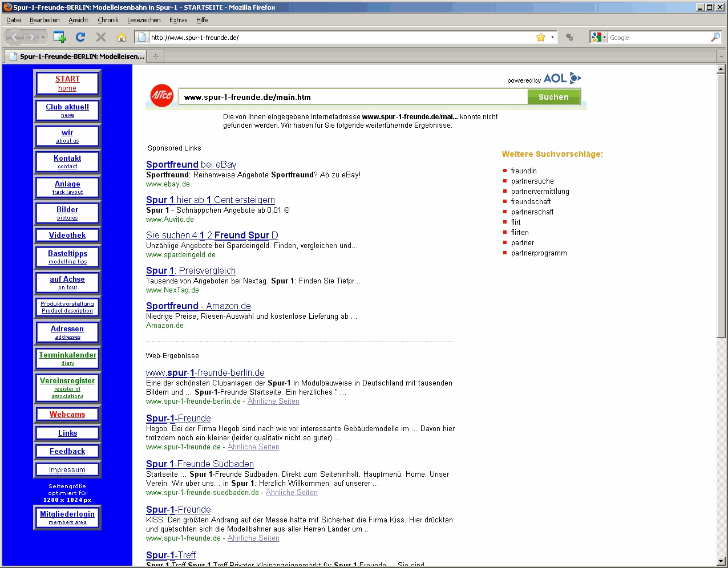The height and width of the screenshot is (568, 728).
Task: Click the scrollbar up arrow
Action: pyautogui.click(x=721, y=69)
